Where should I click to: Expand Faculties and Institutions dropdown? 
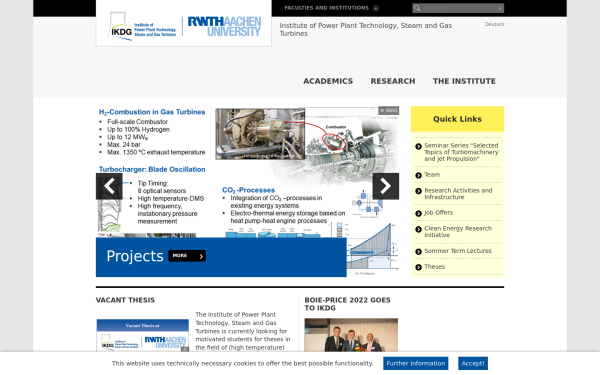click(x=331, y=8)
